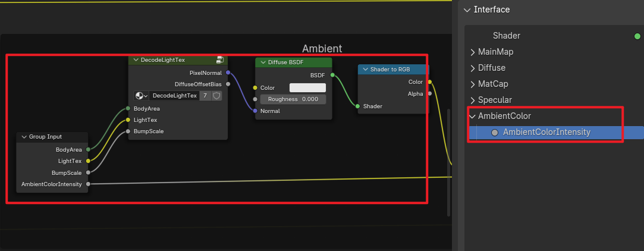Image resolution: width=644 pixels, height=251 pixels.
Task: Expand the MatCap panel in Interface
Action: pos(473,84)
